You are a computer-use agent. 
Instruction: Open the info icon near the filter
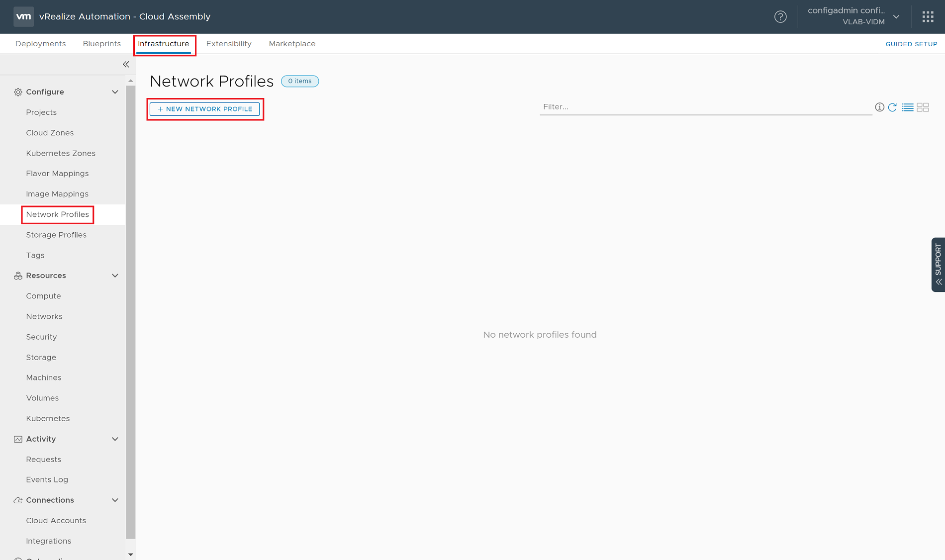pyautogui.click(x=879, y=107)
